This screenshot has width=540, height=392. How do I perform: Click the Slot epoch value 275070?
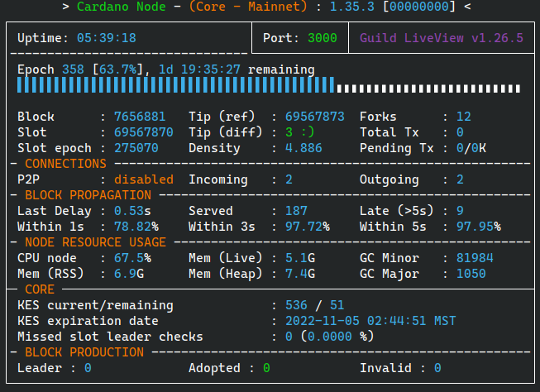pyautogui.click(x=136, y=148)
